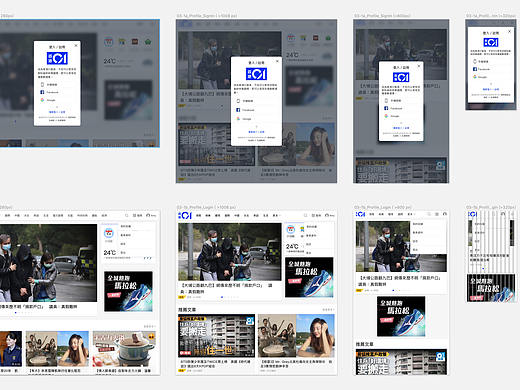Open the chocolate pot article thumbnail in that Login artboard
Image resolution: width=520 pixels, height=390 pixels.
pos(124,349)
